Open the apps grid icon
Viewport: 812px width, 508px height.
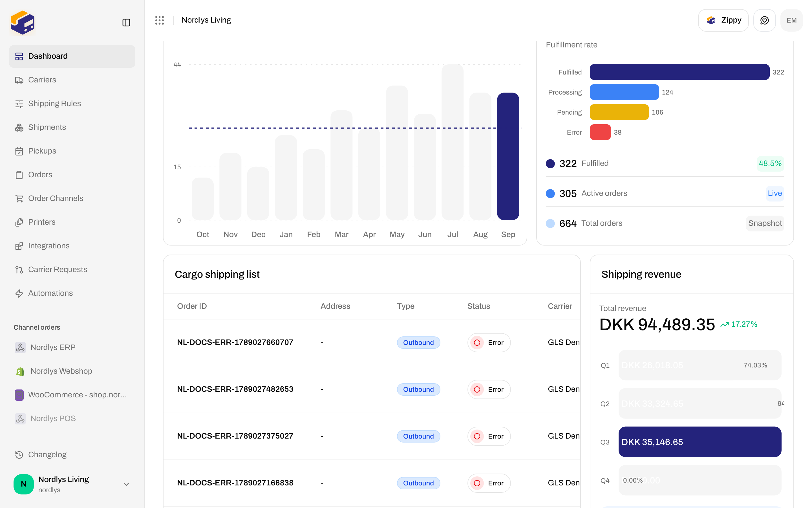click(x=160, y=20)
